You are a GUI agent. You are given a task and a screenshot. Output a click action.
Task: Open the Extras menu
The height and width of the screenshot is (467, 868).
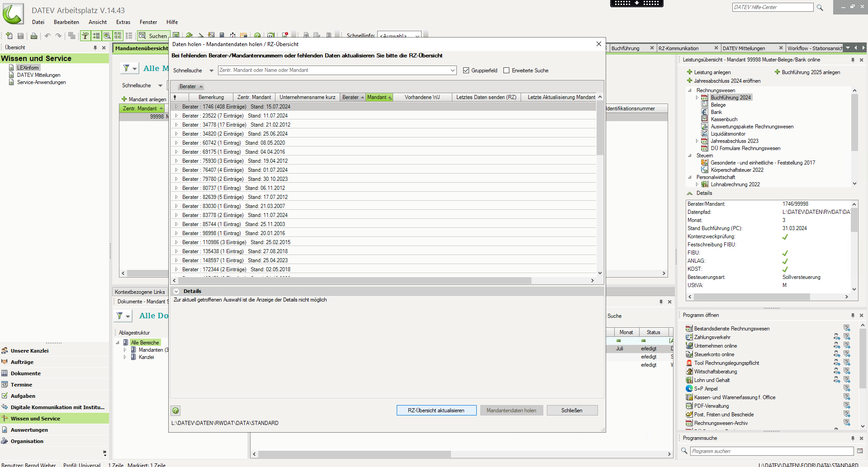(x=123, y=22)
